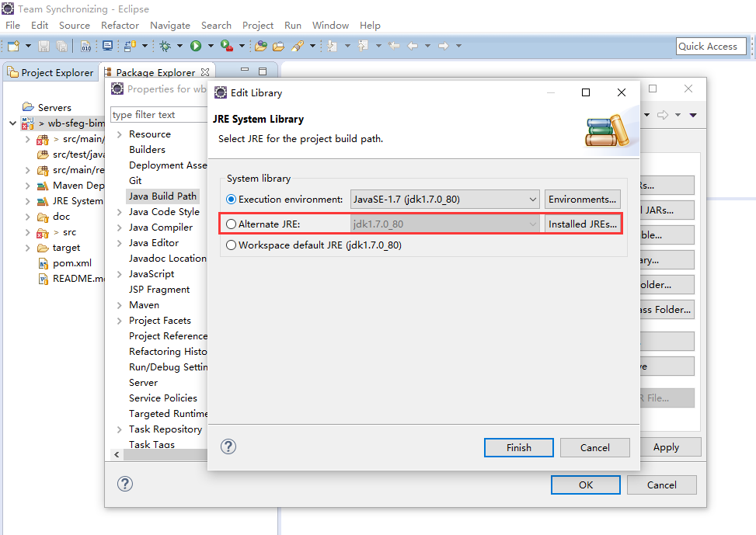This screenshot has height=535, width=756.
Task: Click the type filter text field
Action: pos(159,115)
